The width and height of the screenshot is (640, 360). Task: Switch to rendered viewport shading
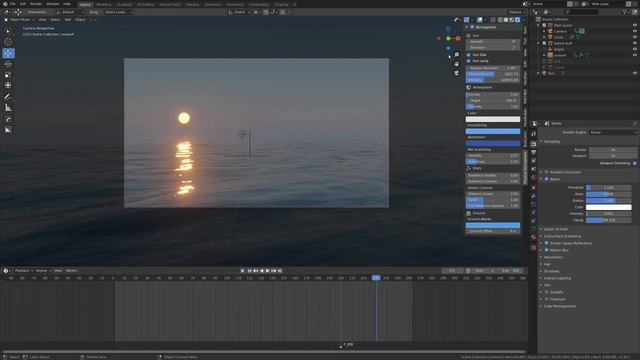(518, 20)
